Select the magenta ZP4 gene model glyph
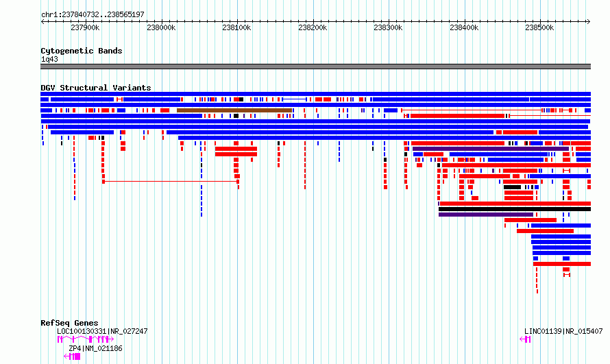This screenshot has height=364, width=610. point(72,356)
